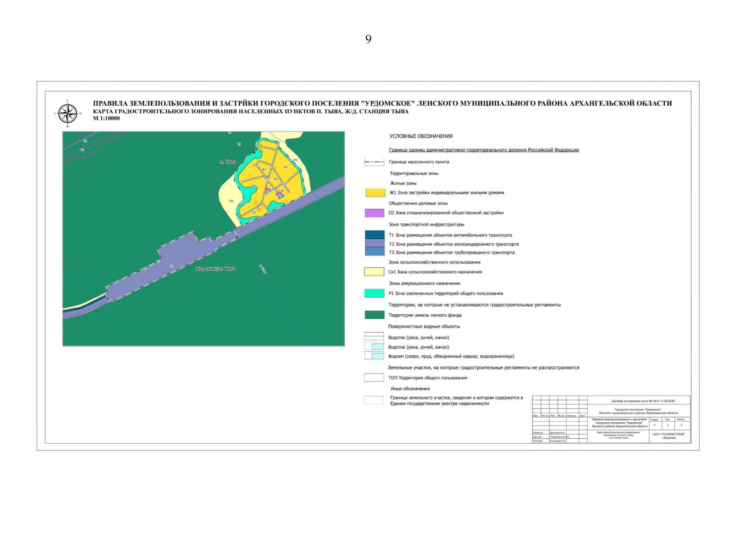This screenshot has height=535, width=756.
Task: Click the 'Жилые зоны' heading
Action: tap(403, 183)
